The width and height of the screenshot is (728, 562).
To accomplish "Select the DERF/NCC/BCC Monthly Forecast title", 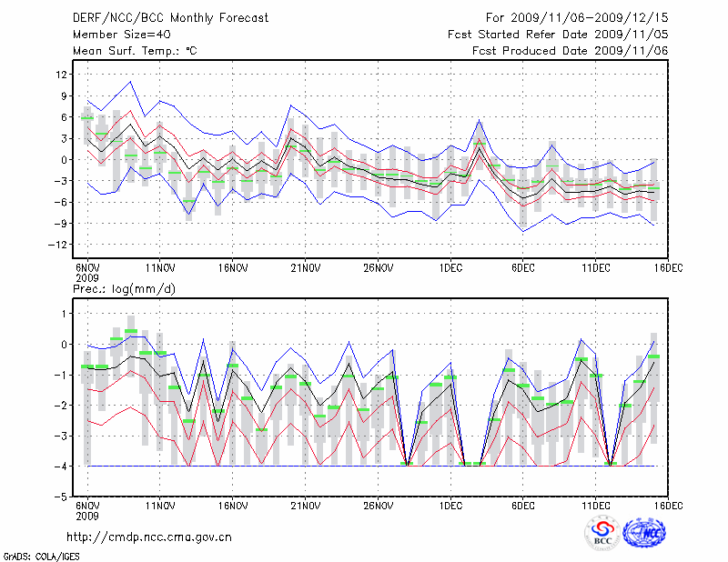I will coord(172,17).
